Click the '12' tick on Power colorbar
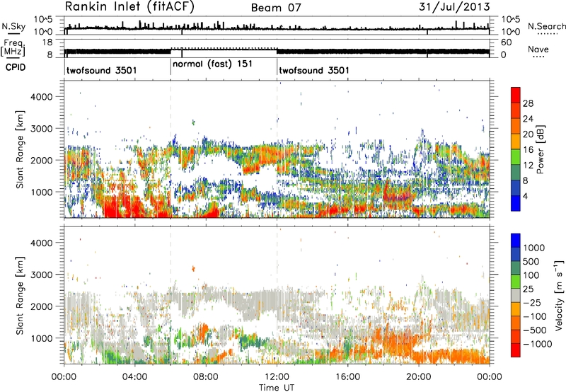Image resolution: width=566 pixels, height=392 pixels. (x=528, y=165)
